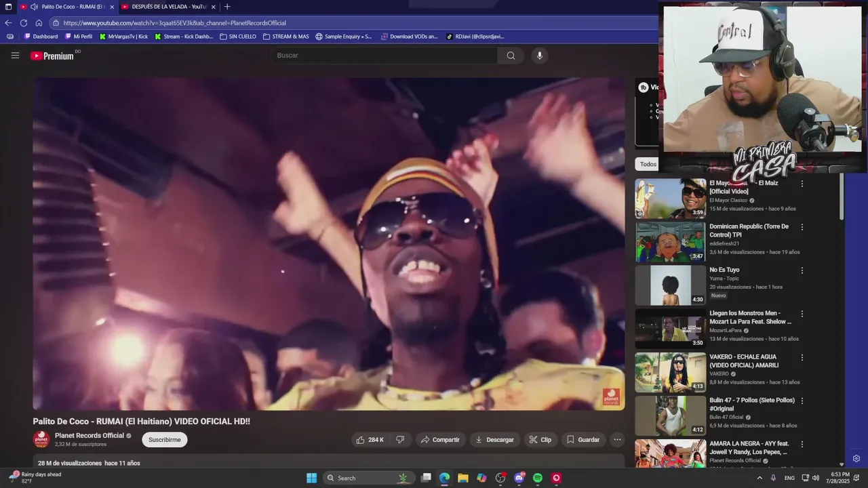
Task: Click the YouTube URL address bar
Action: [353, 22]
